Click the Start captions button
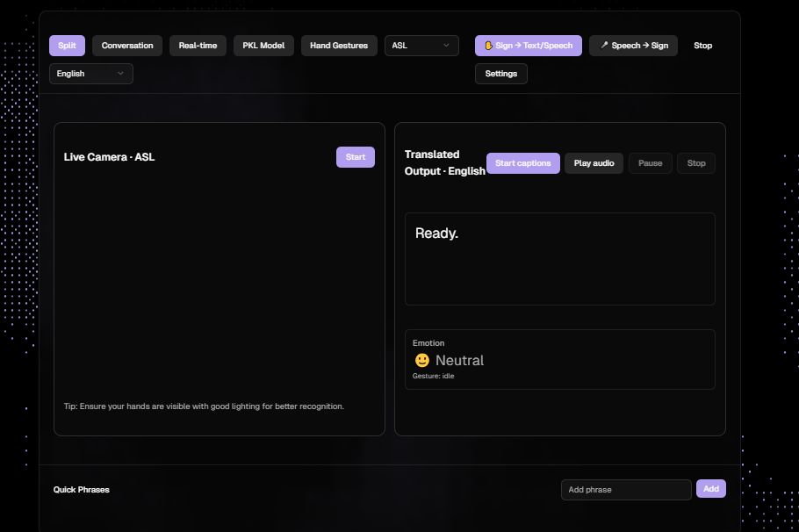 click(523, 163)
